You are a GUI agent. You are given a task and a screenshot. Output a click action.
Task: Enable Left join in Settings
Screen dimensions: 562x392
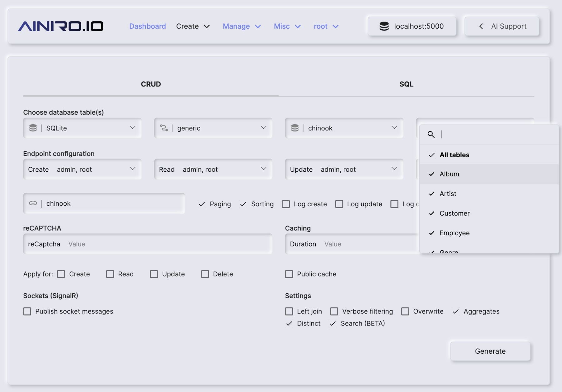288,311
